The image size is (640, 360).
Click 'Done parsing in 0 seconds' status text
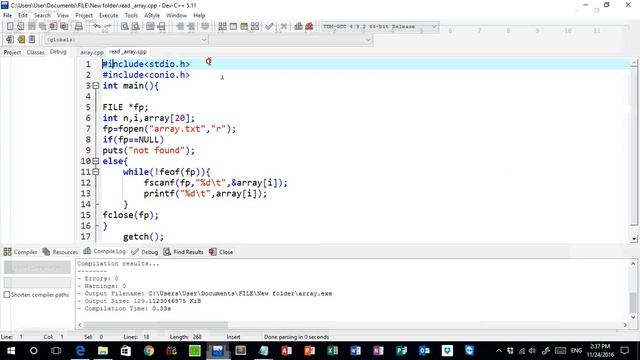[x=296, y=337]
